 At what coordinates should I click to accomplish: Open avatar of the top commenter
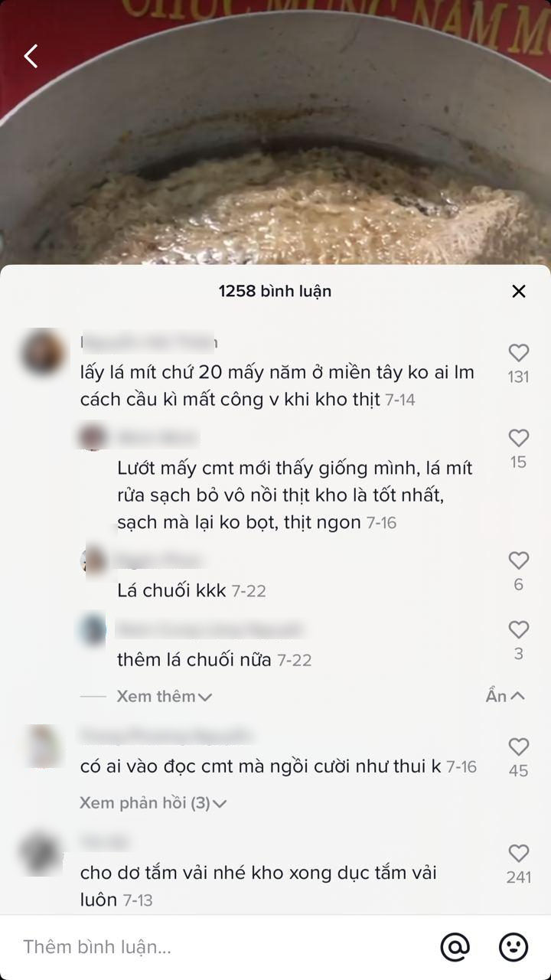point(43,352)
